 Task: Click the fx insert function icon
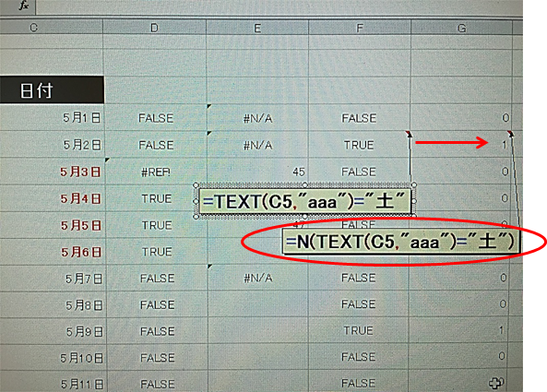tap(23, 6)
